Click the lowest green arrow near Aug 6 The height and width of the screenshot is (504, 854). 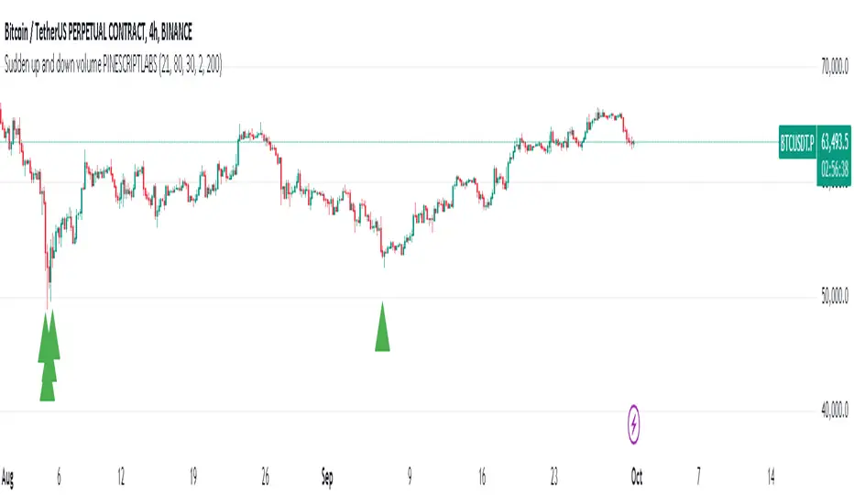point(48,389)
